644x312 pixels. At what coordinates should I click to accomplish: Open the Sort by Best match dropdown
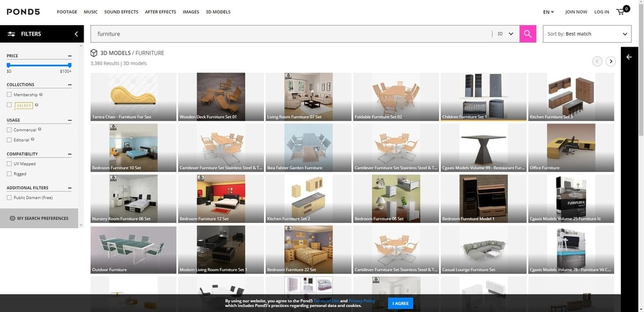(x=587, y=34)
